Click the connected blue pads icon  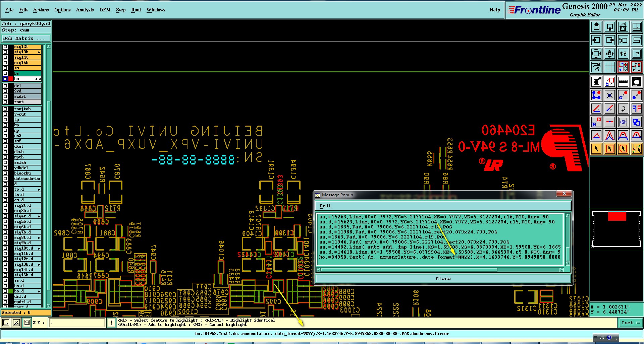click(596, 95)
